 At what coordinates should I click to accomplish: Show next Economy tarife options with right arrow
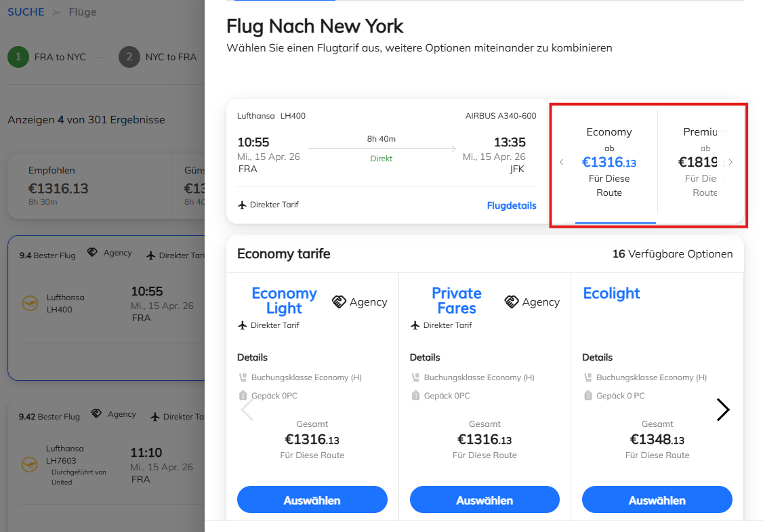tap(723, 409)
